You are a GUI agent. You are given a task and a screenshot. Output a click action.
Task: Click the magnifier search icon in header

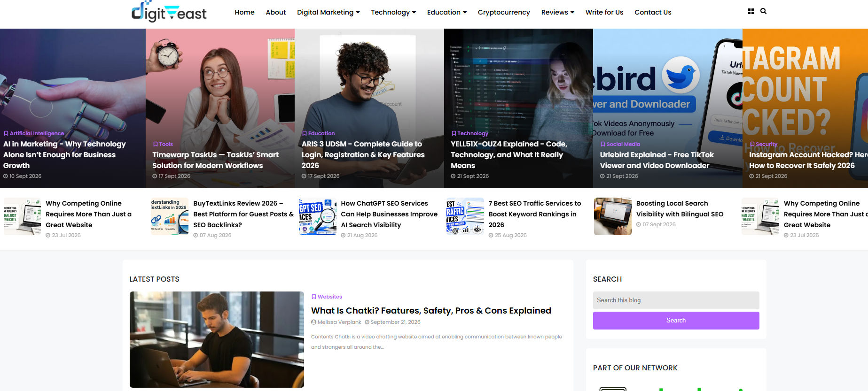click(x=763, y=11)
